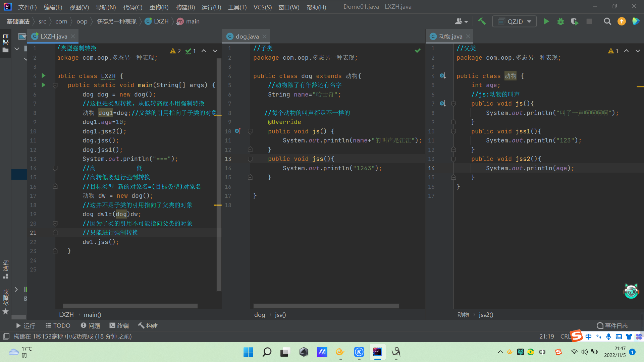Open the QZJD run configuration dropdown
This screenshot has width=644, height=362.
point(514,21)
